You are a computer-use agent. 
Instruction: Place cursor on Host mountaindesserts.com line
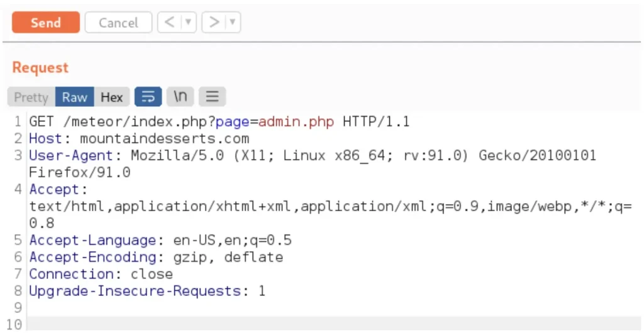[x=140, y=139]
